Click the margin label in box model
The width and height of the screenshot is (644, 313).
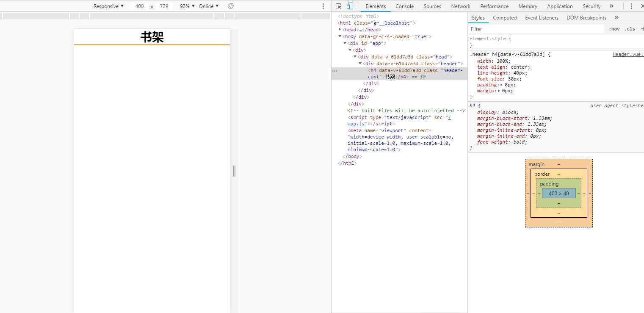tap(536, 164)
